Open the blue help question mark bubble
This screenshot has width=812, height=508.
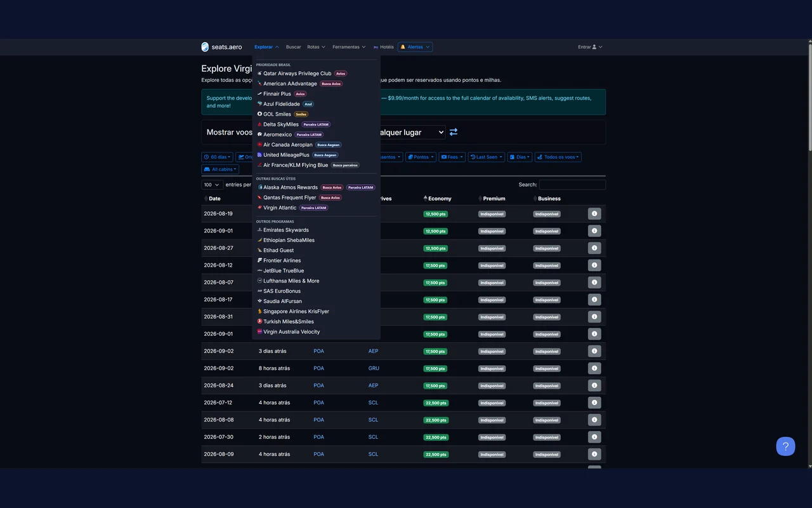[x=785, y=446]
